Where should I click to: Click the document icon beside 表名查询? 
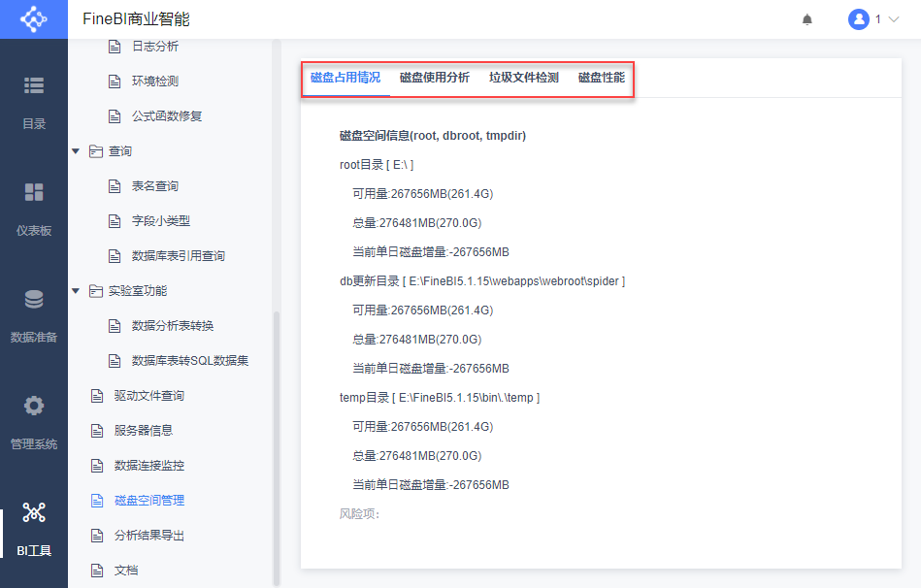115,186
